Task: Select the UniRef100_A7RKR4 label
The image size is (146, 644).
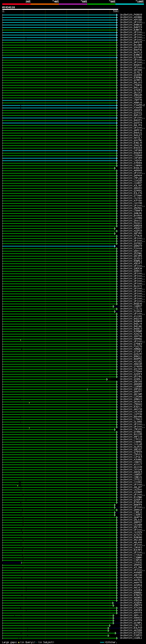Action: tap(131, 163)
